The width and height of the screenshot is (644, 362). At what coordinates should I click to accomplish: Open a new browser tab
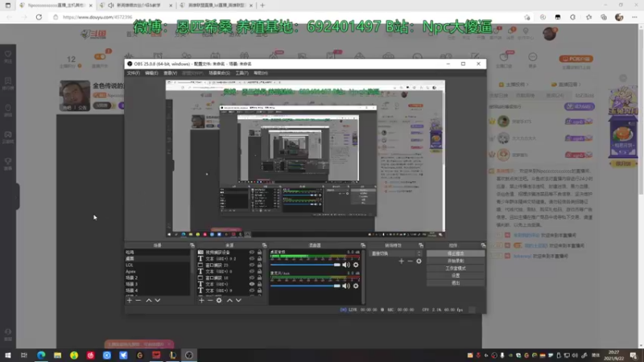[262, 6]
